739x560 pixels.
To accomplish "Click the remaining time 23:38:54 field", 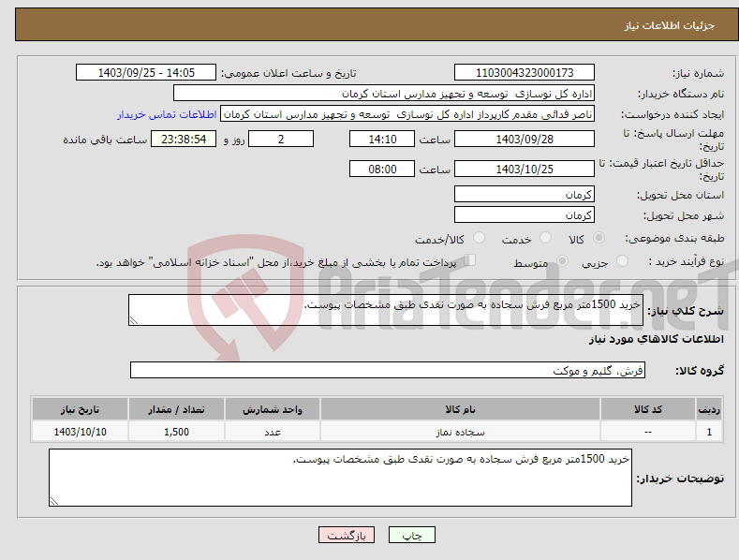I will click(184, 139).
